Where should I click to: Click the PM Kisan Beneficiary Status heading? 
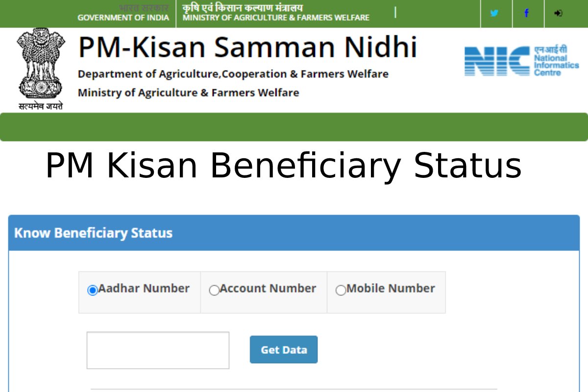point(283,166)
